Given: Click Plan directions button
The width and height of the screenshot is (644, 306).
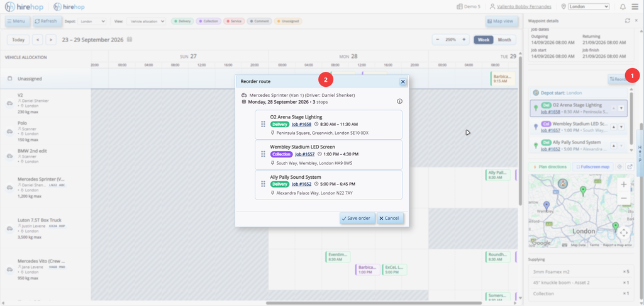Looking at the screenshot, I should [550, 167].
